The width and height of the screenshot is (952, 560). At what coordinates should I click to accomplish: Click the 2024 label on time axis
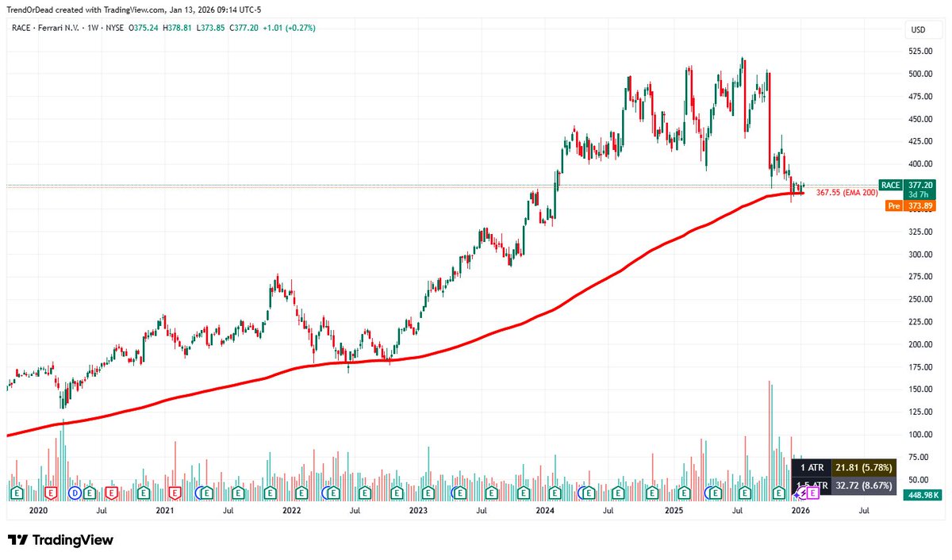[546, 512]
